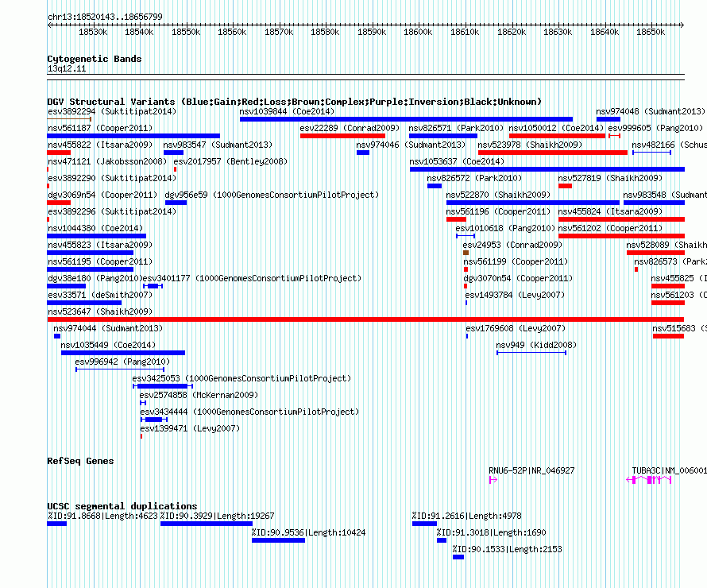707x588 pixels.
Task: Click label esv1769608 (Levy2007)
Action: tap(516, 328)
